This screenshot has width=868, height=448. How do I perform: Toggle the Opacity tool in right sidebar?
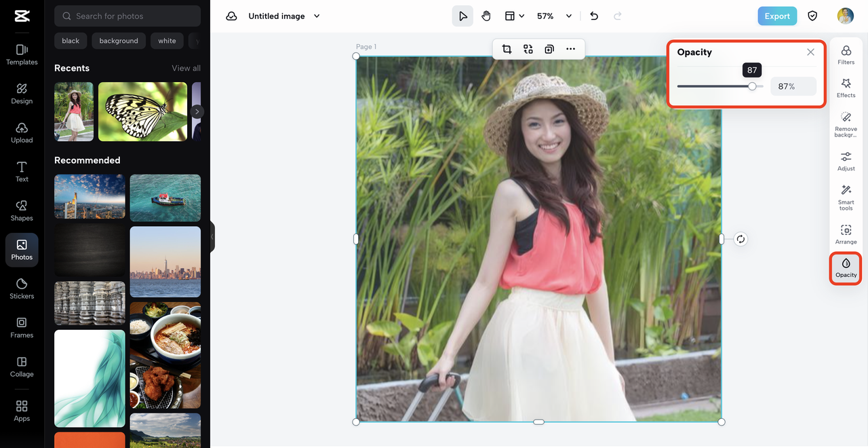(x=846, y=268)
